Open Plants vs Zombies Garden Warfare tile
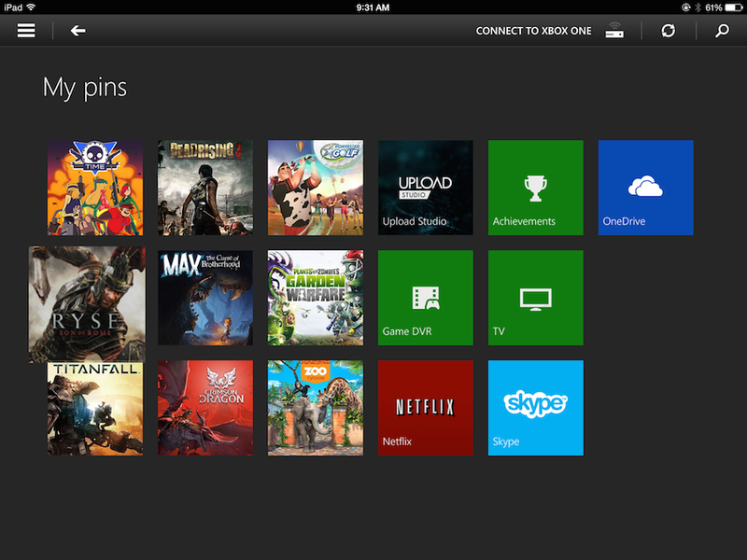The height and width of the screenshot is (560, 747). tap(316, 298)
